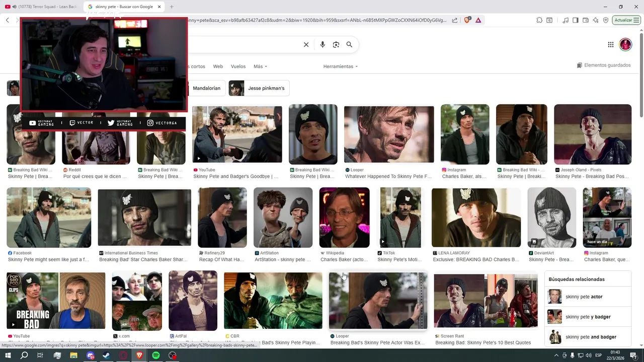
Task: Open the Windows notification center
Action: (633, 355)
